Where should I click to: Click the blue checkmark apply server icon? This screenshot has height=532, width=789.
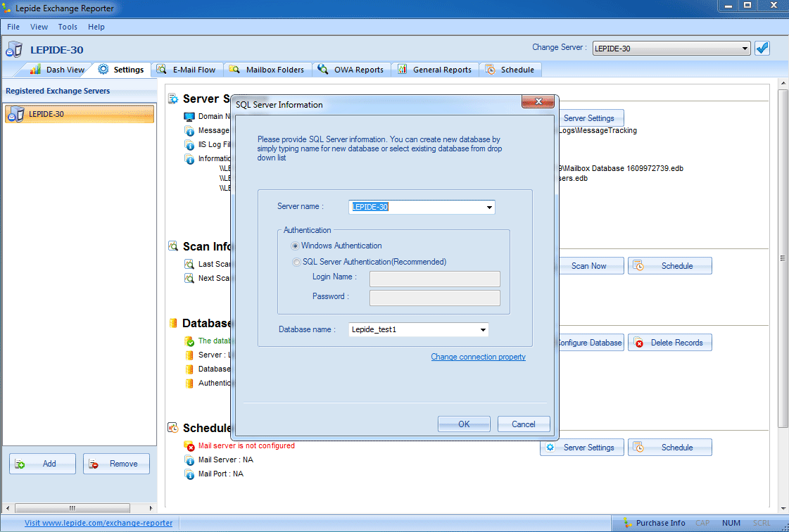coord(762,49)
